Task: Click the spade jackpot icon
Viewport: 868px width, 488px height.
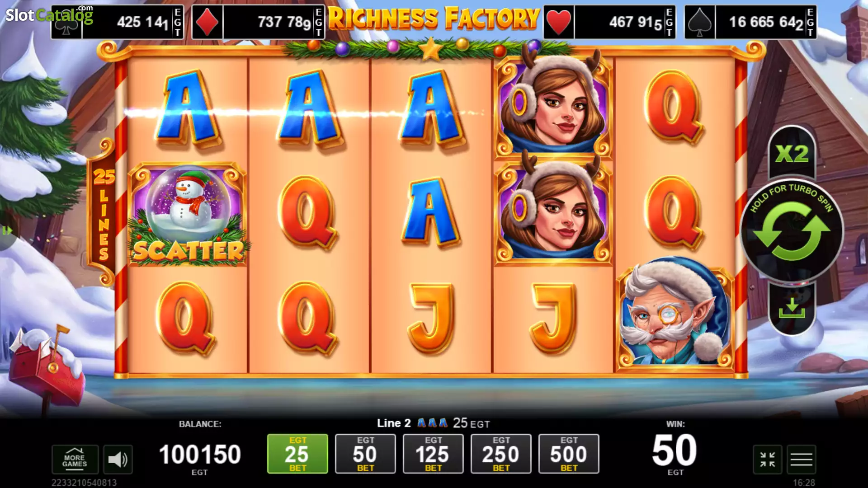Action: tap(700, 22)
